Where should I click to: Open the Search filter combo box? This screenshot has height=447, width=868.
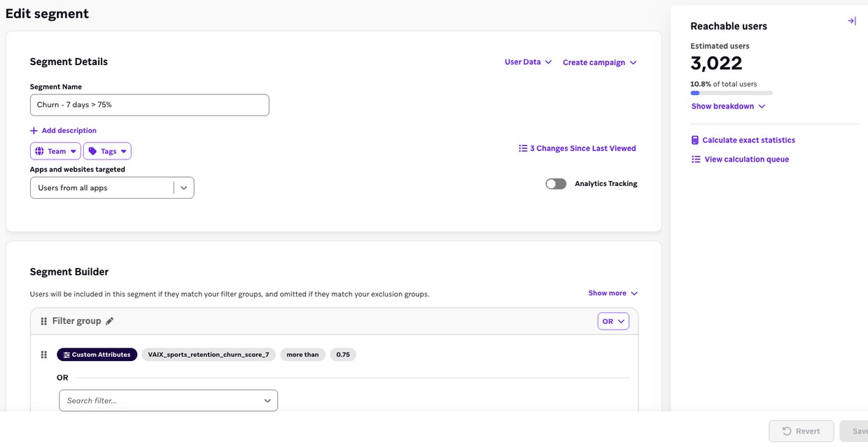click(168, 400)
